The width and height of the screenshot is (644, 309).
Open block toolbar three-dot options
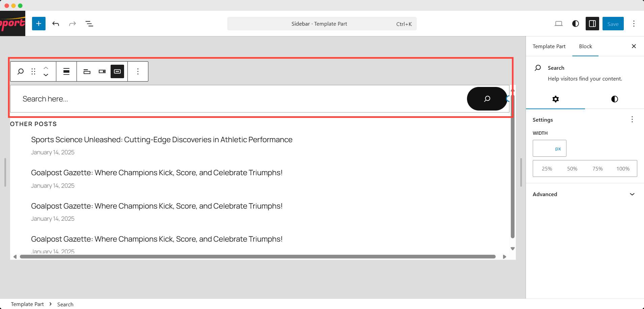pos(138,71)
